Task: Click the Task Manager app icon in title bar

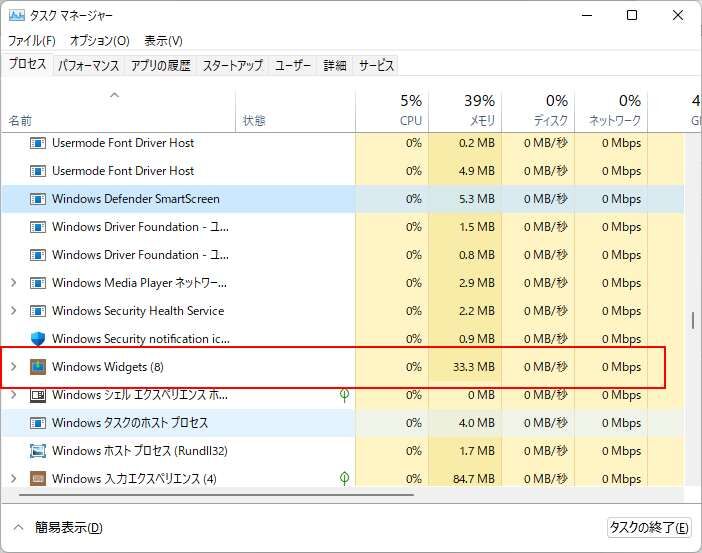Action: (x=16, y=16)
